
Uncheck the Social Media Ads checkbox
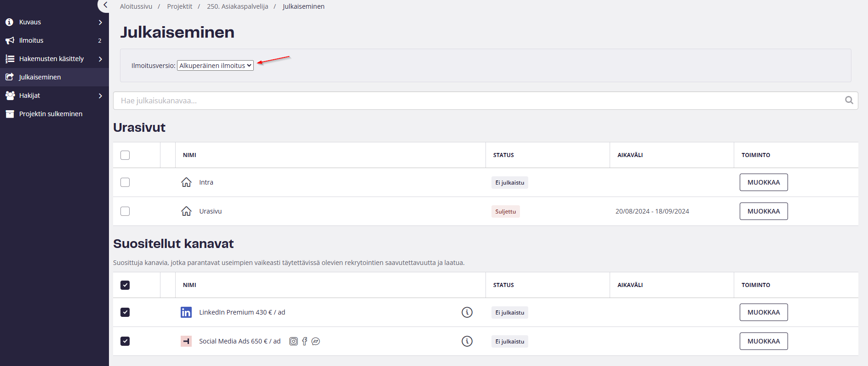125,341
